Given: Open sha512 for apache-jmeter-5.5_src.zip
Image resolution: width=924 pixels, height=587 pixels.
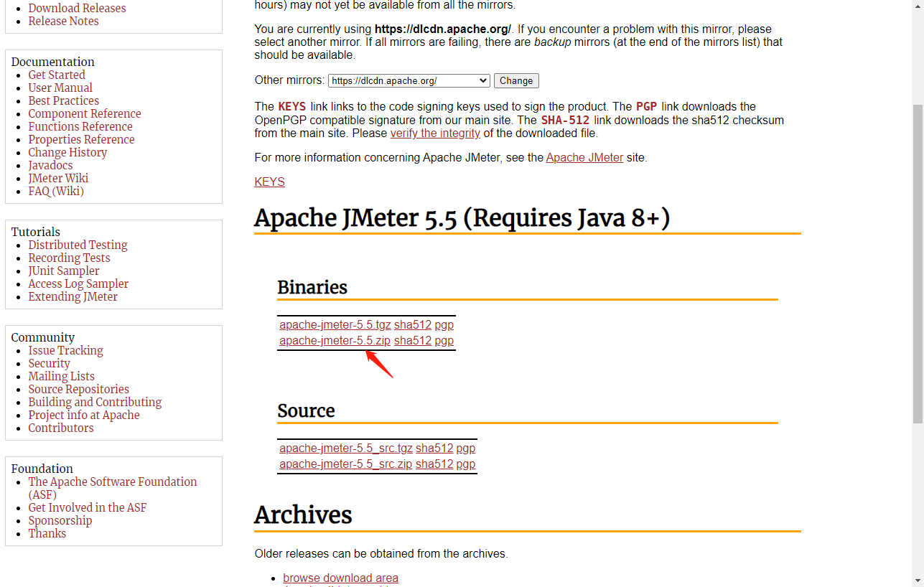Looking at the screenshot, I should [434, 464].
